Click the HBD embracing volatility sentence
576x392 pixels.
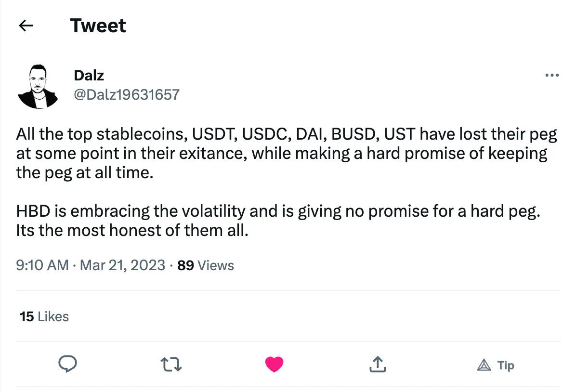(278, 211)
